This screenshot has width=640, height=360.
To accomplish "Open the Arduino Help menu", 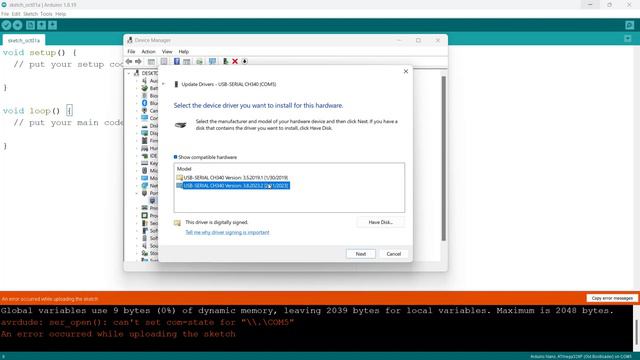I will [61, 14].
